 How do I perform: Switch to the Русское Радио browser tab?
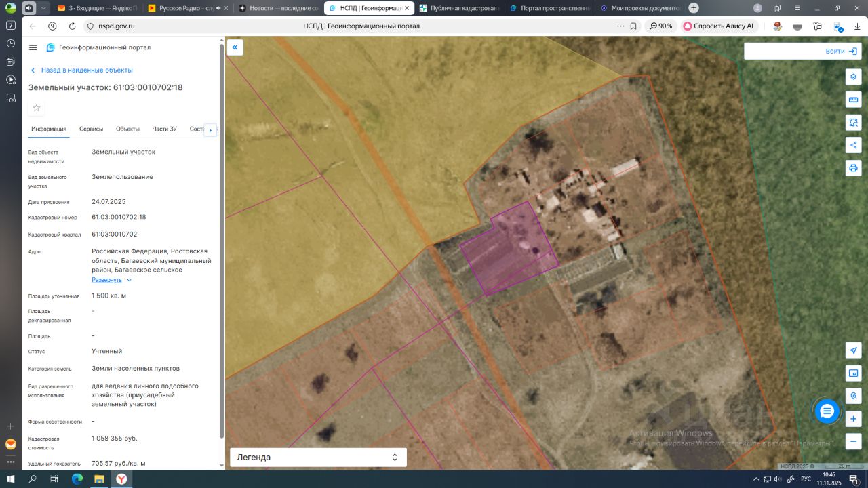tap(186, 8)
